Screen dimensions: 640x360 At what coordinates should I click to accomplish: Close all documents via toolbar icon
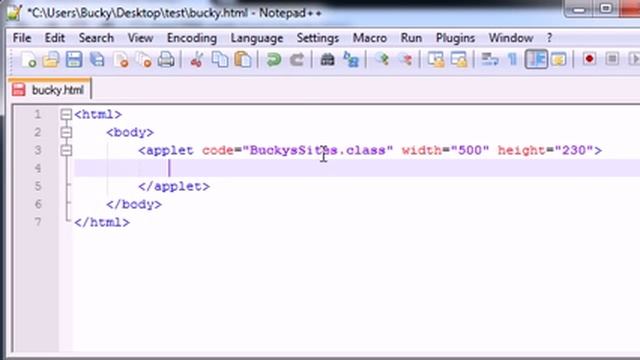[143, 60]
